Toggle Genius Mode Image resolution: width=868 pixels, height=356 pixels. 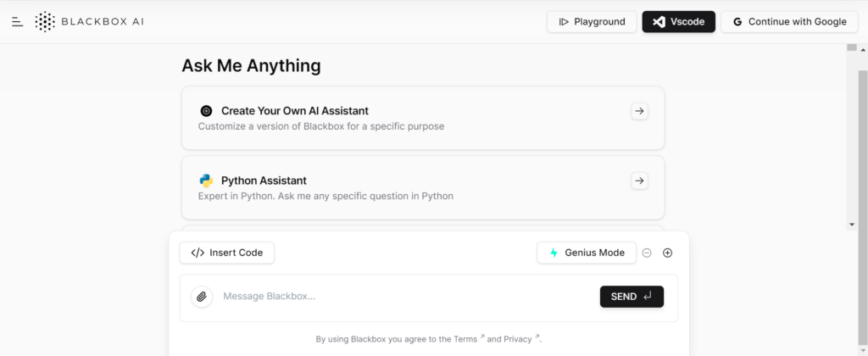(587, 253)
